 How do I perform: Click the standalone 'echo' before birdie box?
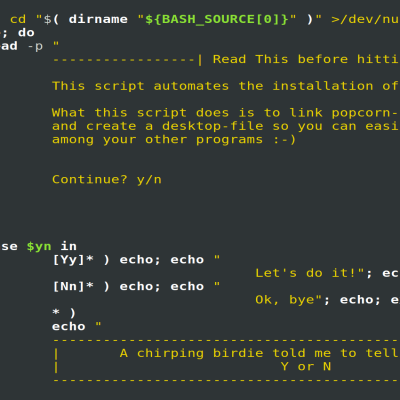click(x=69, y=326)
